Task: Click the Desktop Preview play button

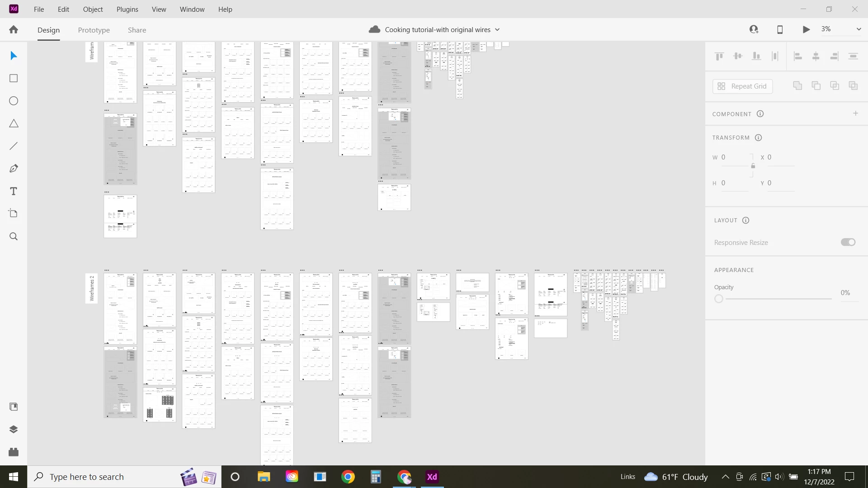Action: [x=806, y=29]
